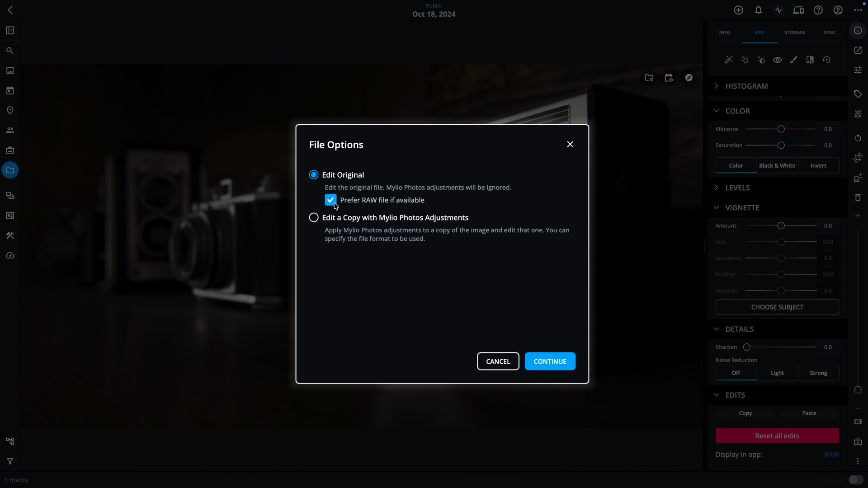Click the keyword tag icon

[x=858, y=94]
